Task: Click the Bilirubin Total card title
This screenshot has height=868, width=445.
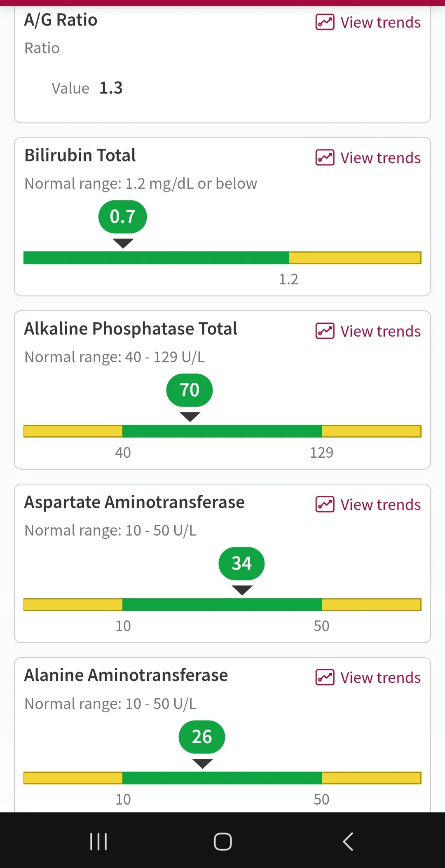Action: (x=80, y=155)
